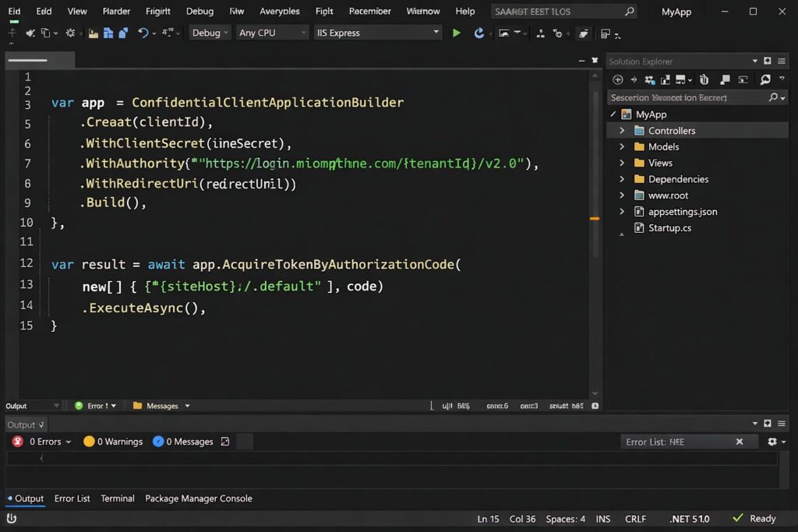
Task: Click the MyApp project icon in Solution Explorer
Action: [x=627, y=115]
